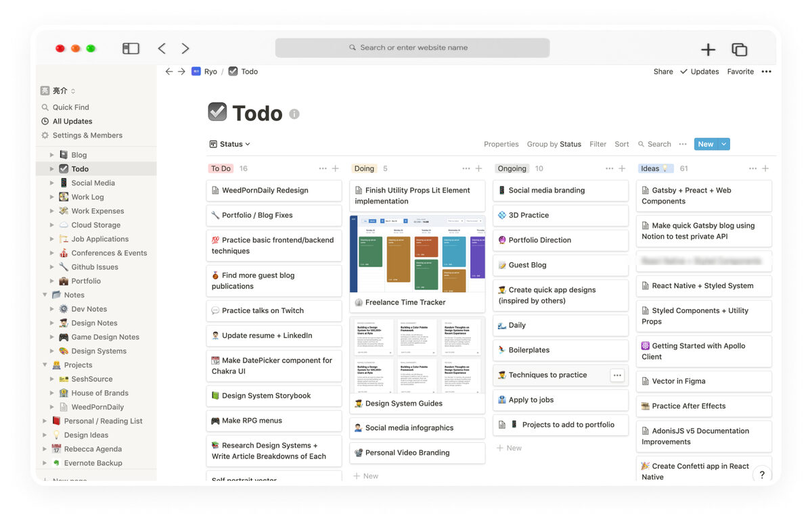
Task: Click the tab overview icon
Action: [x=739, y=49]
